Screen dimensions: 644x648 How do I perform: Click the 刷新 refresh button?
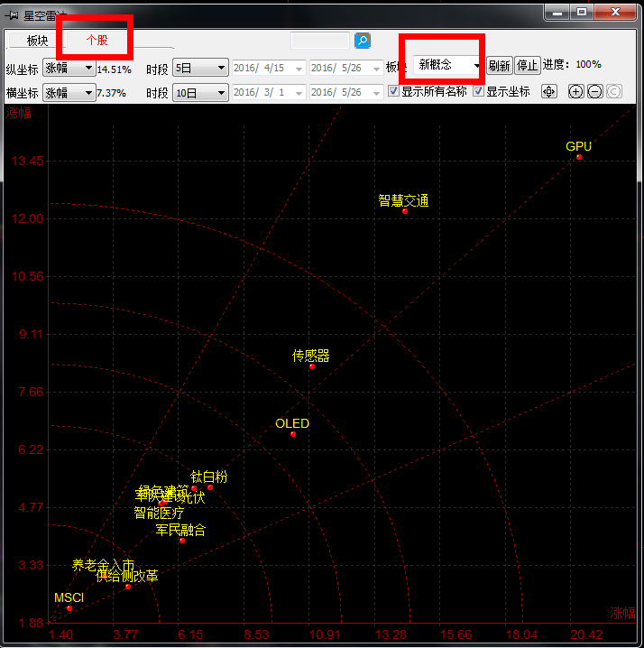(x=499, y=65)
